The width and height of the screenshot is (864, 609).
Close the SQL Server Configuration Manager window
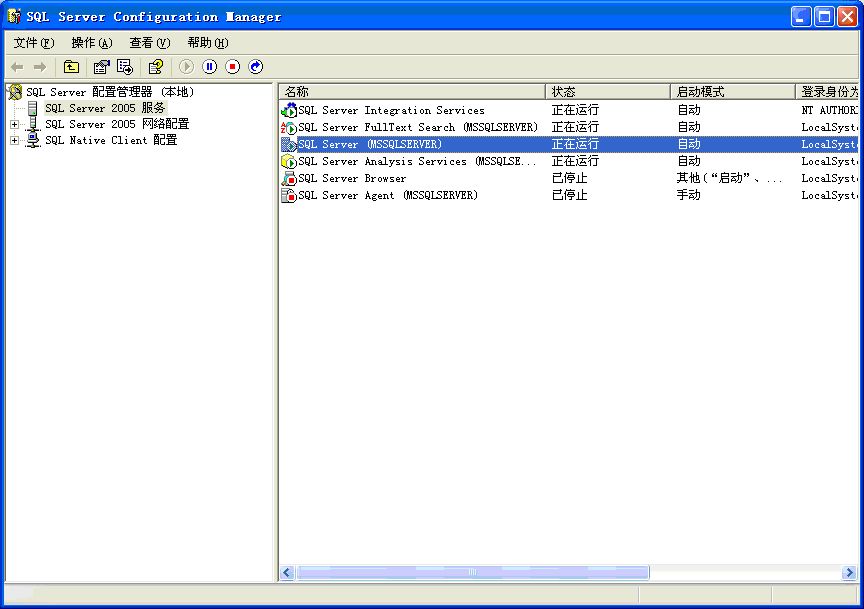[847, 17]
